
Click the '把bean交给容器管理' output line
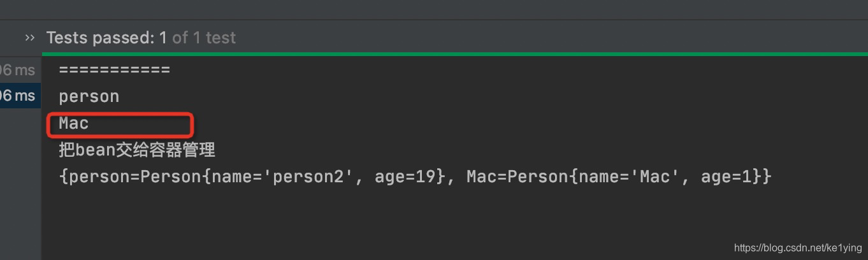137,150
